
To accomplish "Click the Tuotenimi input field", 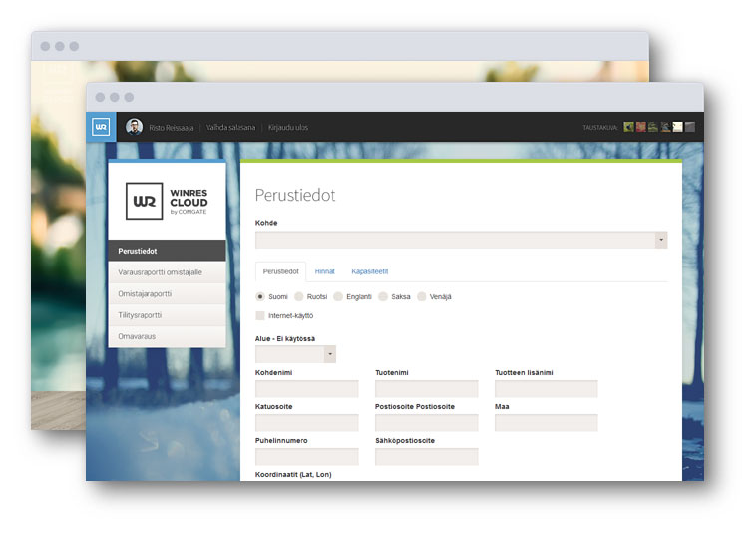I will pyautogui.click(x=427, y=389).
